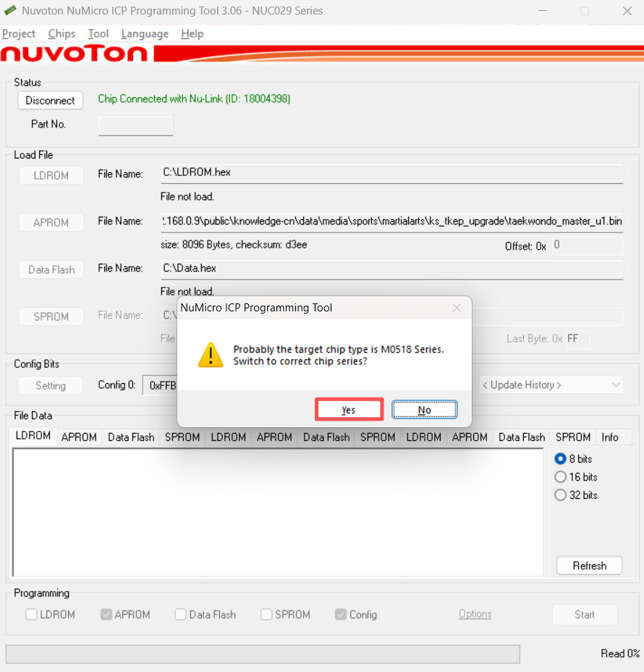The width and height of the screenshot is (644, 672).
Task: Close the NuMicro ICP dialog box
Action: (x=456, y=308)
